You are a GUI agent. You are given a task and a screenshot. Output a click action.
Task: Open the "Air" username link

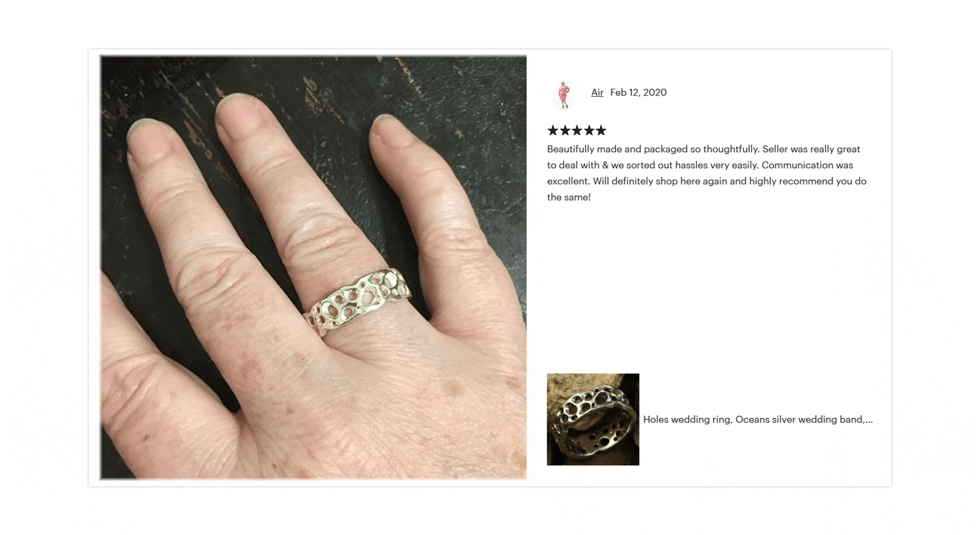(x=597, y=92)
